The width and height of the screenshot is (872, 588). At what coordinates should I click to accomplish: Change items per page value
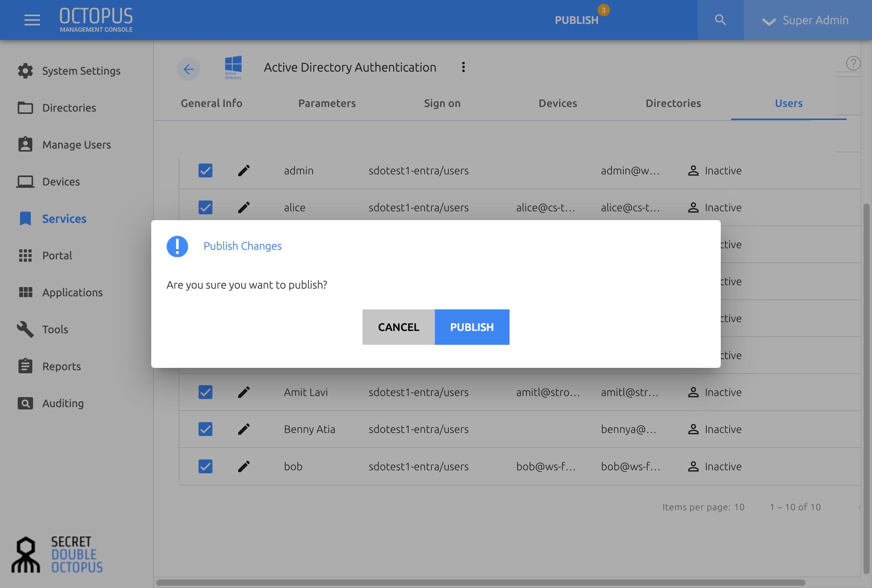(x=739, y=507)
